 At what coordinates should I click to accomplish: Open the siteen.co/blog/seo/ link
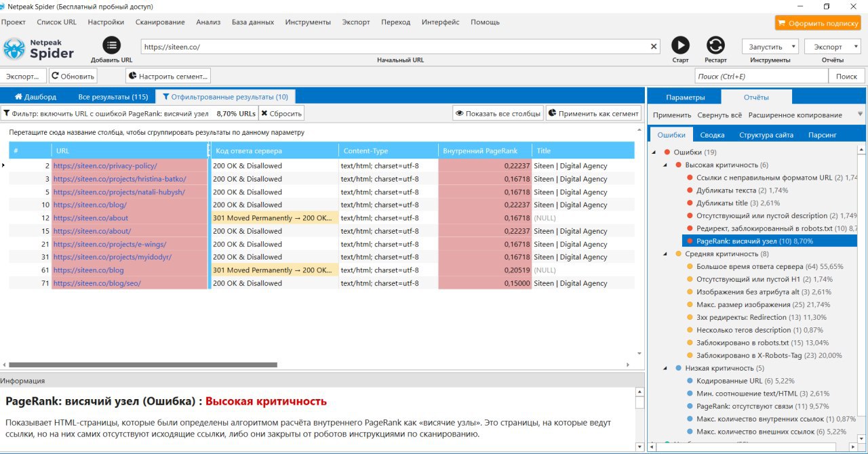coord(97,283)
